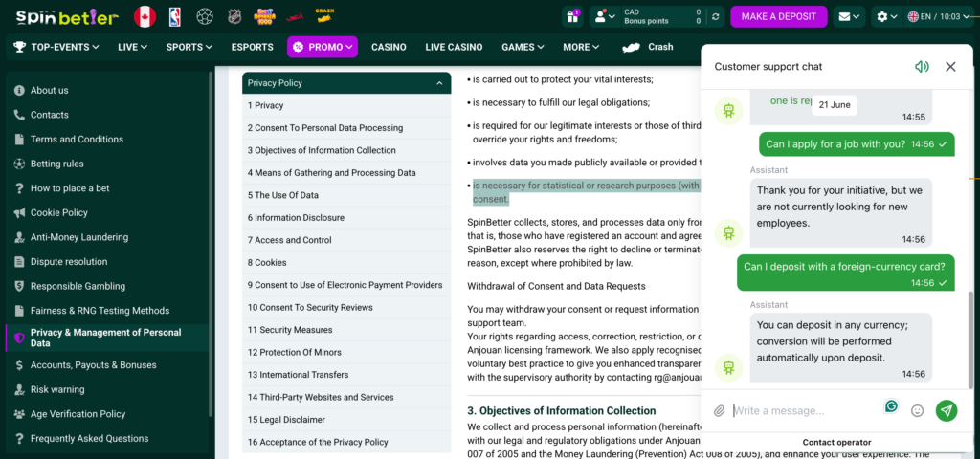Select Privacy & Management of Personal Data
980x459 pixels.
coord(106,338)
